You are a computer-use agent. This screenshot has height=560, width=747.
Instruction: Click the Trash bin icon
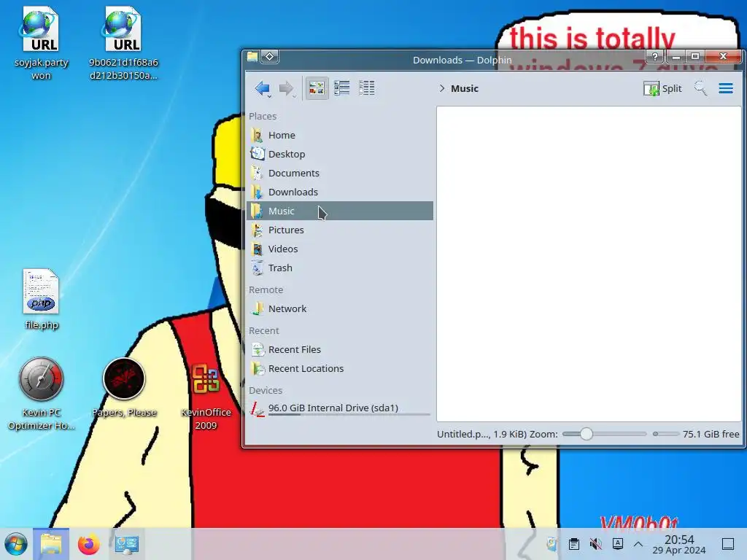tap(258, 268)
